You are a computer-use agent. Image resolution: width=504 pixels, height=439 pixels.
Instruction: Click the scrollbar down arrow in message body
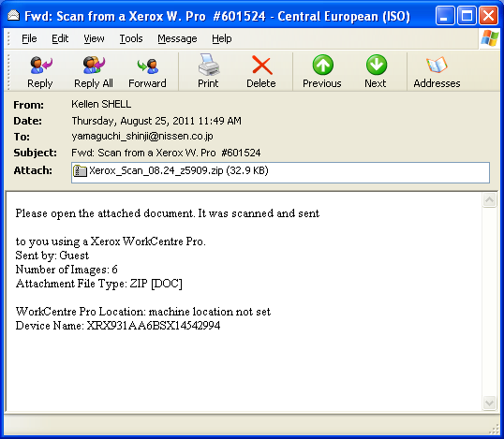(489, 403)
